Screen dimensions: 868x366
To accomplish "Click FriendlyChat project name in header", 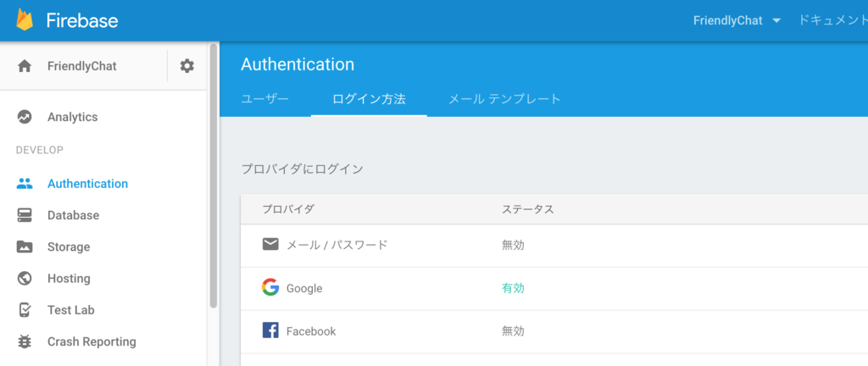I will (728, 20).
